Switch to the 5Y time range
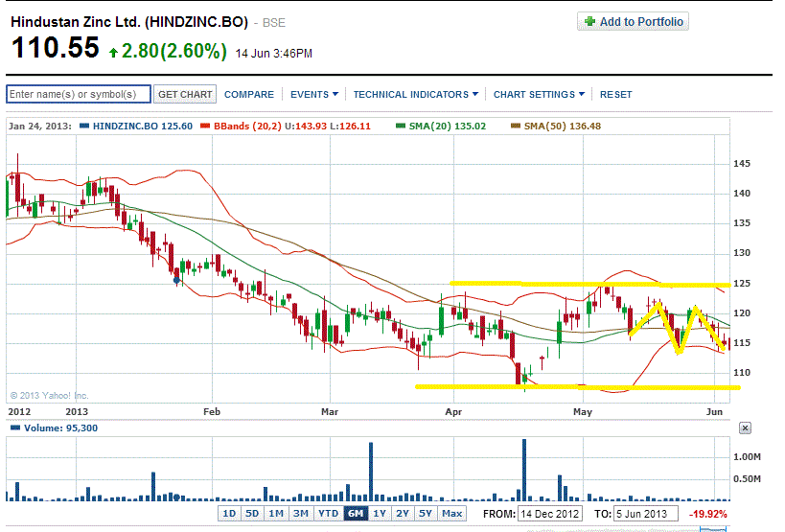This screenshot has width=785, height=532. 426,514
